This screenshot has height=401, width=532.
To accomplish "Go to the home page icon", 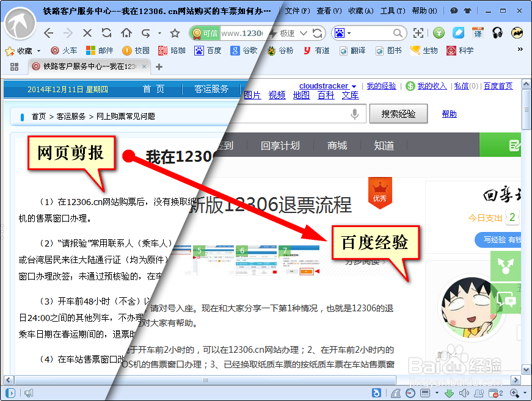I will 126,33.
